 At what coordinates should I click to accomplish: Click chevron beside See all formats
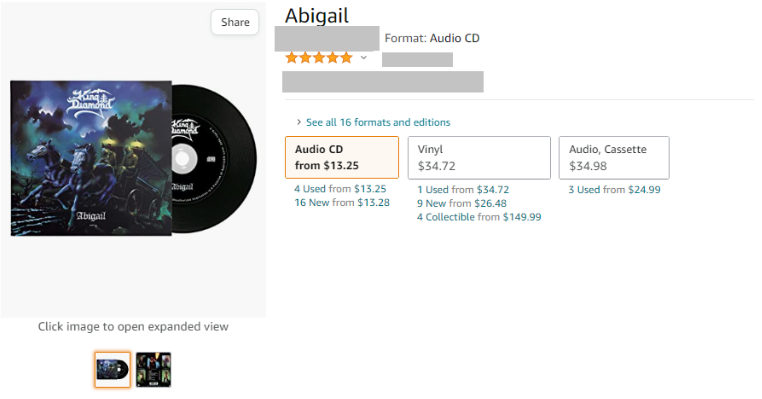coord(298,122)
